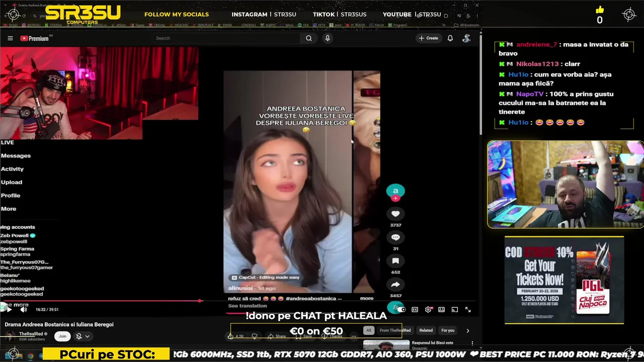644x362 pixels.
Task: Cast the video to a device
Action: click(454, 310)
